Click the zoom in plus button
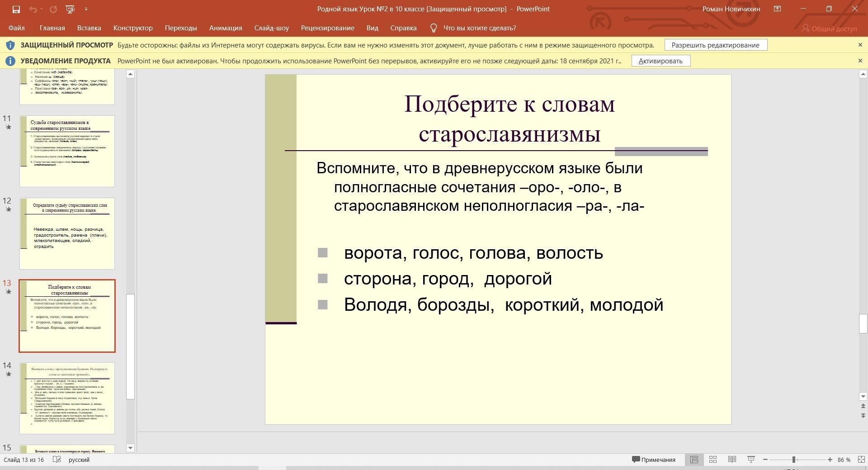Screen dimensions: 868x470 coord(830,460)
